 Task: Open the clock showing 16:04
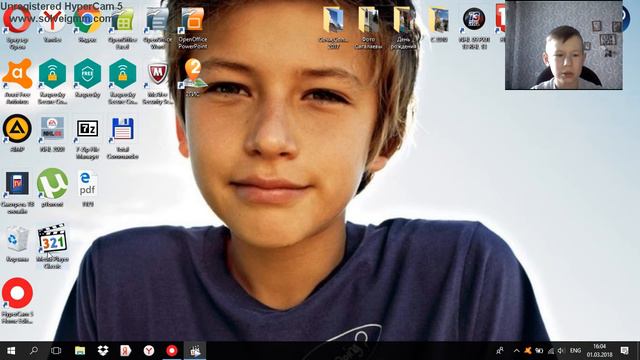point(600,351)
